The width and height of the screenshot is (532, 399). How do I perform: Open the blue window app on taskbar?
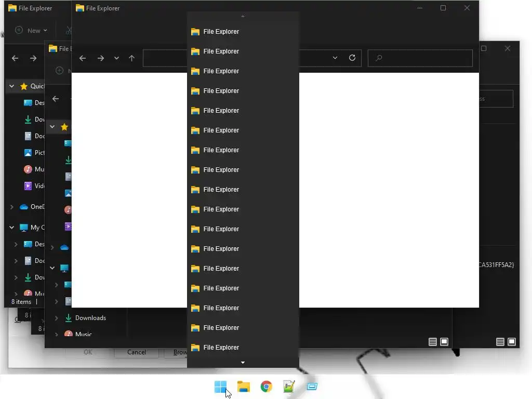(312, 387)
